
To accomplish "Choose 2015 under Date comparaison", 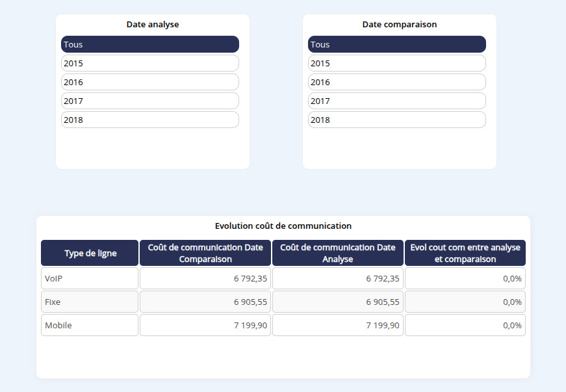I will click(396, 63).
